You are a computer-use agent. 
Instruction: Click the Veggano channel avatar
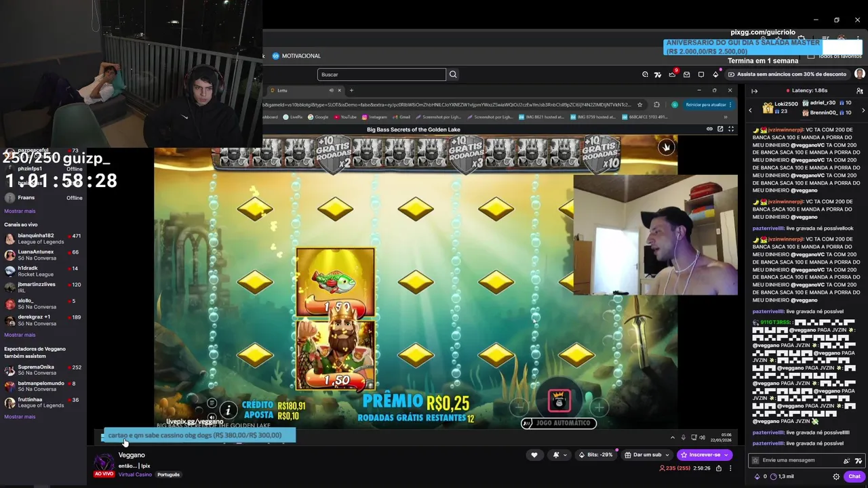[x=104, y=462]
